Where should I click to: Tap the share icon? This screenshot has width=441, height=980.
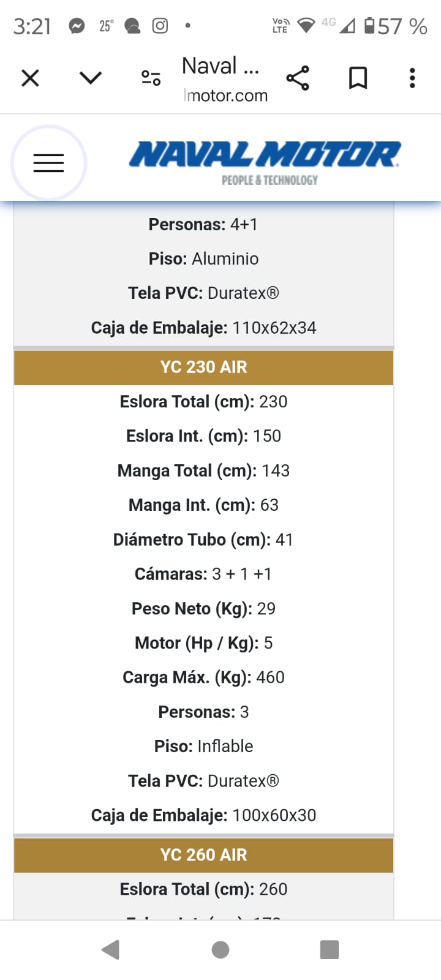[x=298, y=78]
